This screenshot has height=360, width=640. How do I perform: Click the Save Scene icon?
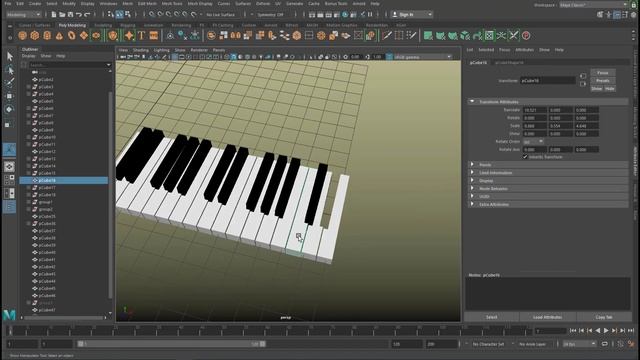(70, 15)
